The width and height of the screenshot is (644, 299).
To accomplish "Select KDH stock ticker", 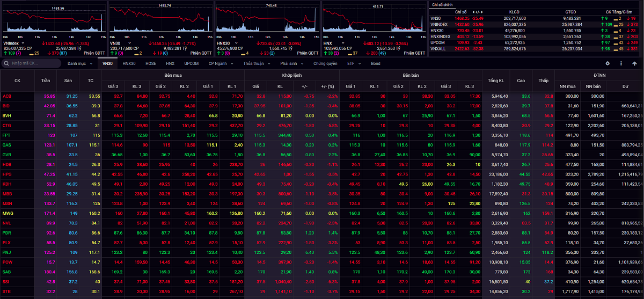I will (7, 184).
